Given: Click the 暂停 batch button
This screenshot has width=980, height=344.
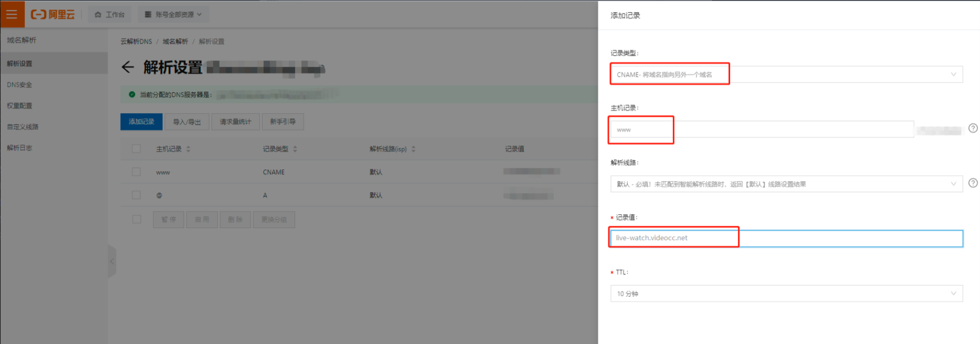Looking at the screenshot, I should click(x=169, y=219).
